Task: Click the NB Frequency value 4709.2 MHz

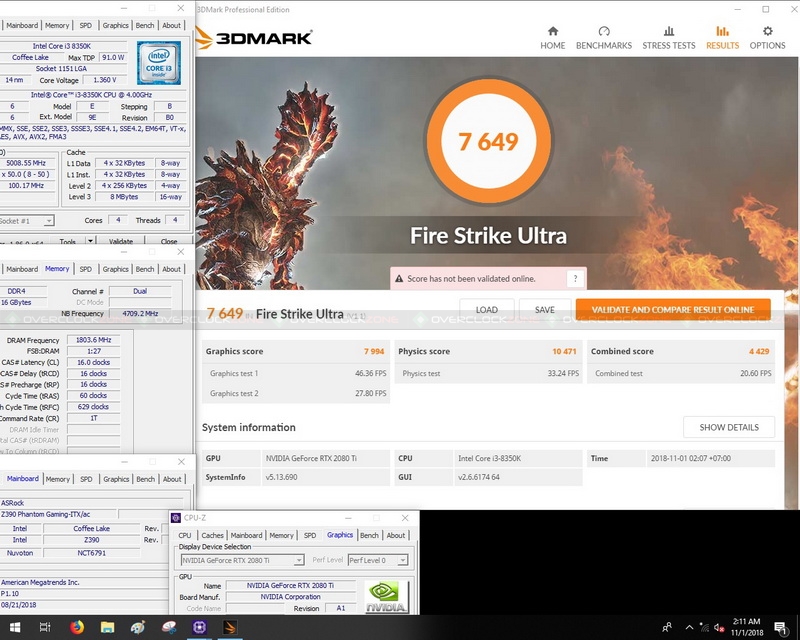Action: (140, 313)
